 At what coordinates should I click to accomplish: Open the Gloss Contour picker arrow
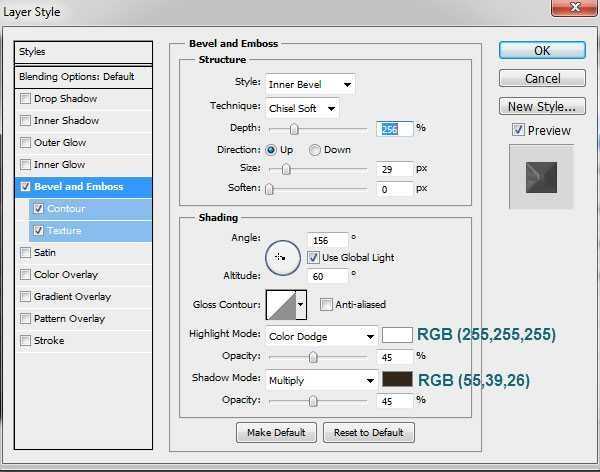[300, 304]
